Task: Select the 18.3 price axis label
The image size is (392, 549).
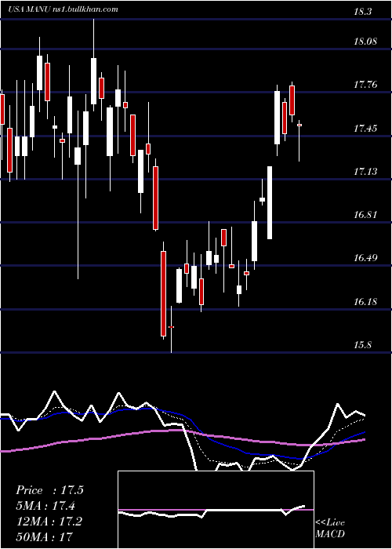Action: [x=362, y=12]
